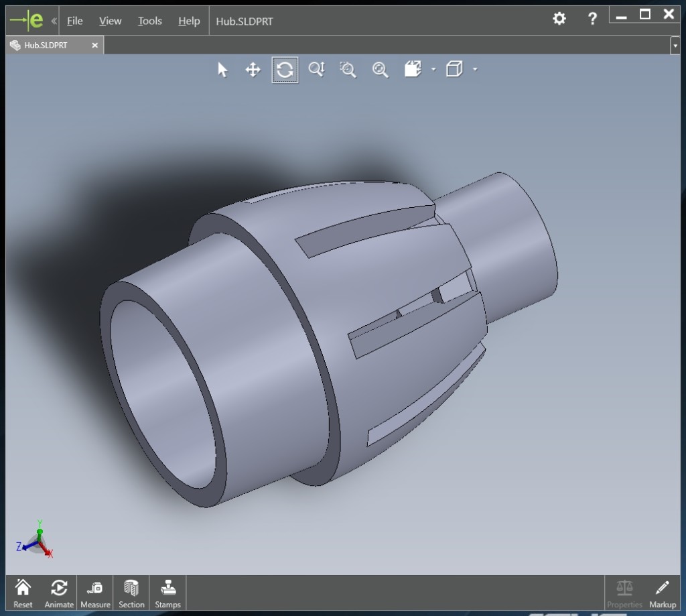Expand display style dropdown arrow
Screen dimensions: 686x616
[x=475, y=69]
